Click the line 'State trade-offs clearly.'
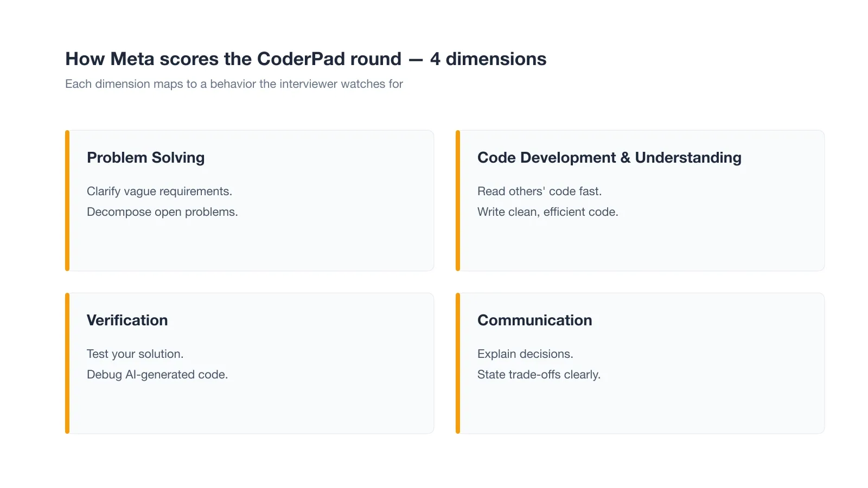Screen dimensions: 868x488 [x=539, y=375]
